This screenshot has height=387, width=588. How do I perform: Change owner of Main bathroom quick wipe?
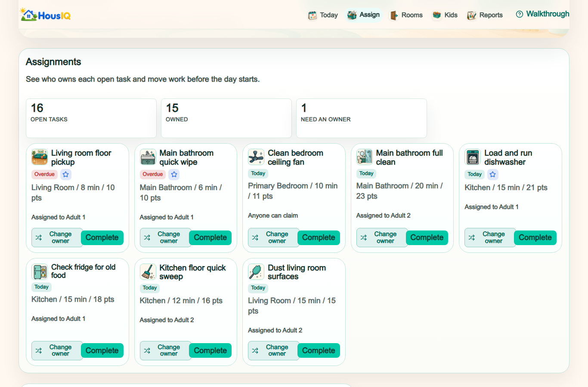point(165,237)
